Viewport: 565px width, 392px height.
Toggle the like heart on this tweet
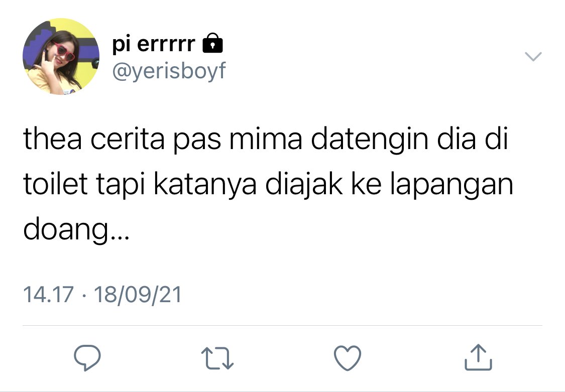pos(348,358)
